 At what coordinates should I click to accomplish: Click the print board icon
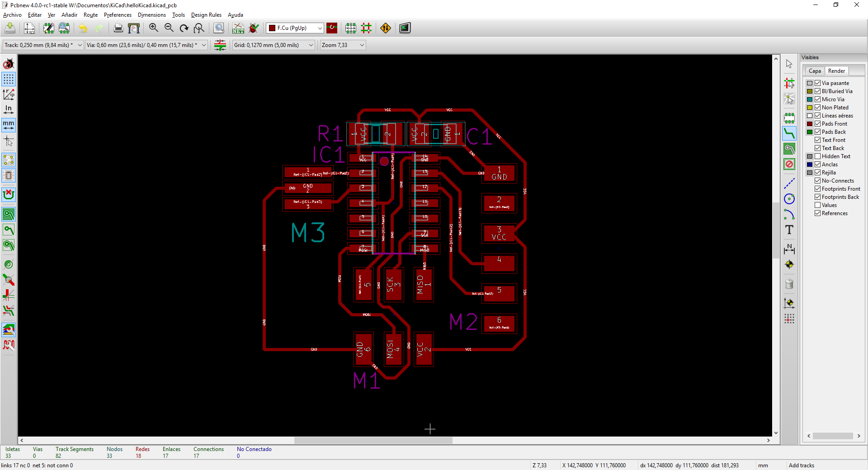[x=118, y=28]
